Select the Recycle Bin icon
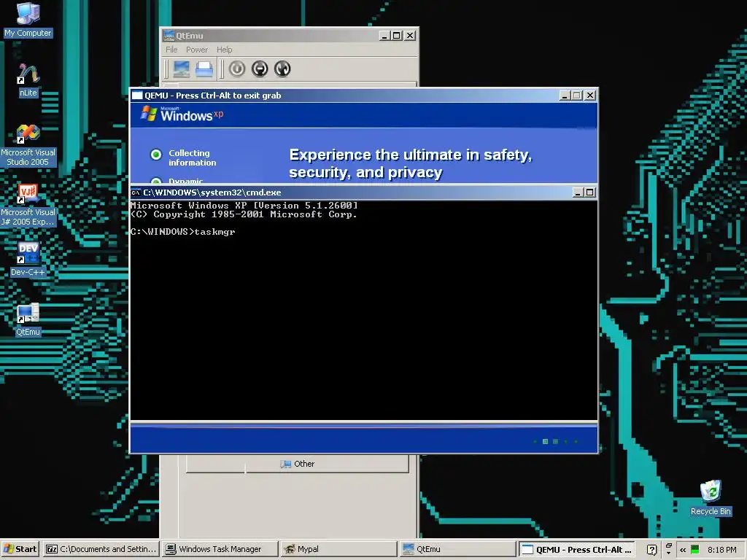747x560 pixels. [711, 498]
